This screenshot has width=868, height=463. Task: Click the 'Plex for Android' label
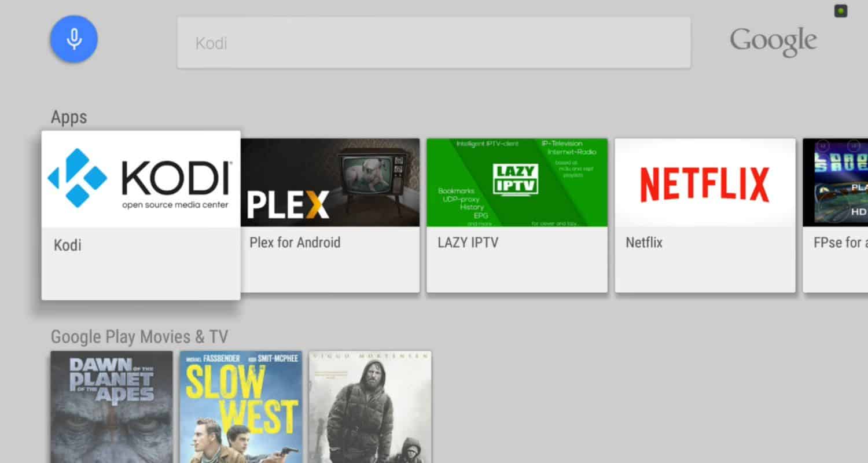[295, 242]
